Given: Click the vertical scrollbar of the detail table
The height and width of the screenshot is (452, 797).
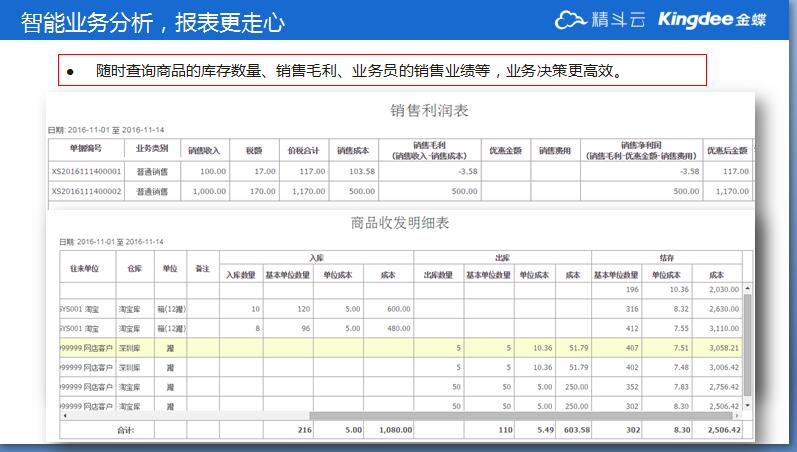Looking at the screenshot, I should [745, 340].
